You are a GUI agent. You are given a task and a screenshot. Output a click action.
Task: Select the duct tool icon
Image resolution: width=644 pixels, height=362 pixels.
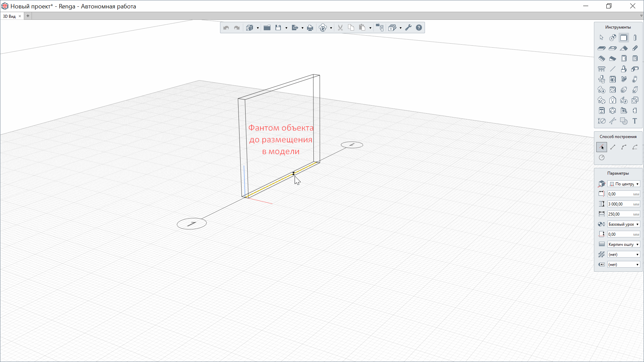coord(635,90)
